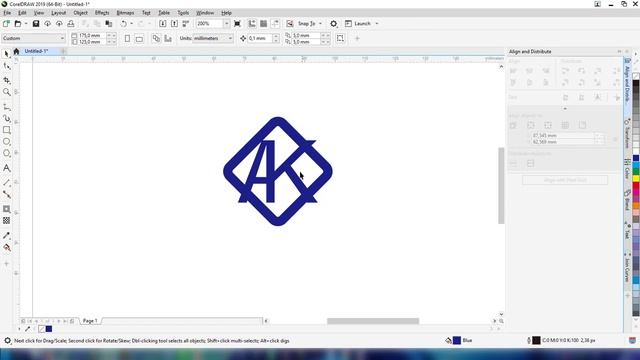The image size is (640, 360).
Task: Open the Layout menu
Action: (58, 13)
